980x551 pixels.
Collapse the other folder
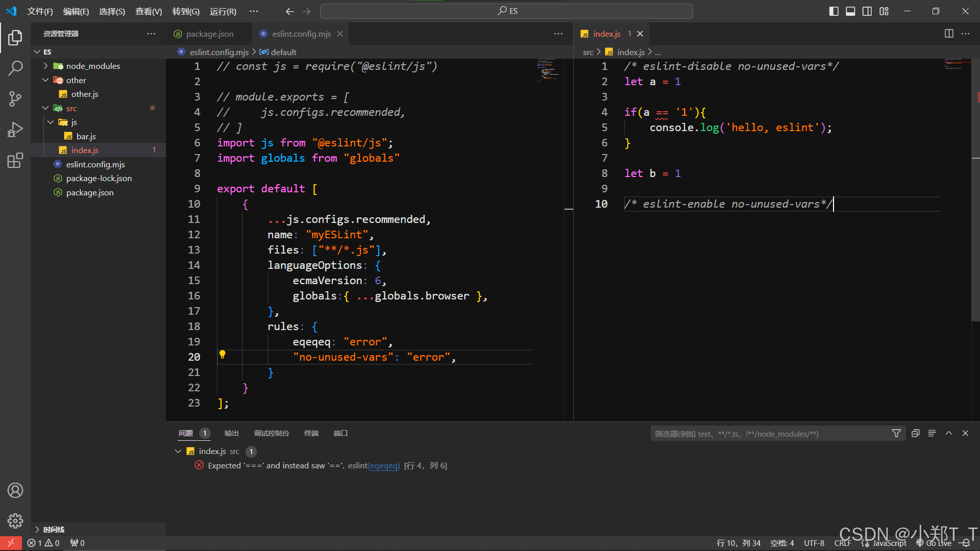pos(46,80)
